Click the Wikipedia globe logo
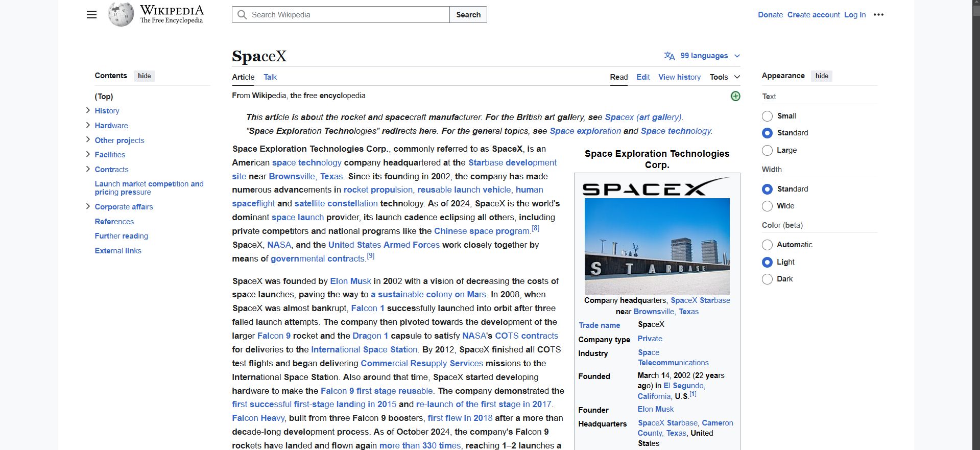 (121, 14)
